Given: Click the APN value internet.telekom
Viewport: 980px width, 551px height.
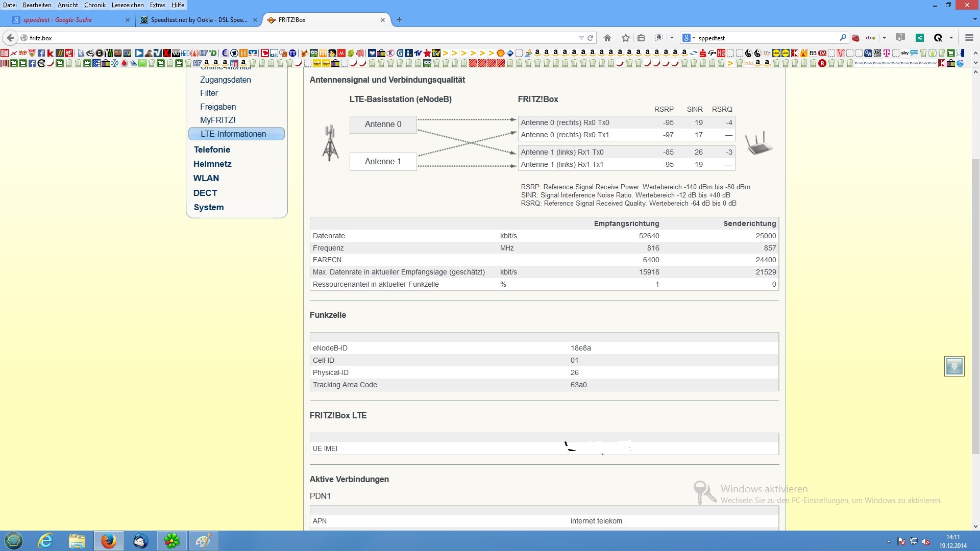Looking at the screenshot, I should pos(596,521).
